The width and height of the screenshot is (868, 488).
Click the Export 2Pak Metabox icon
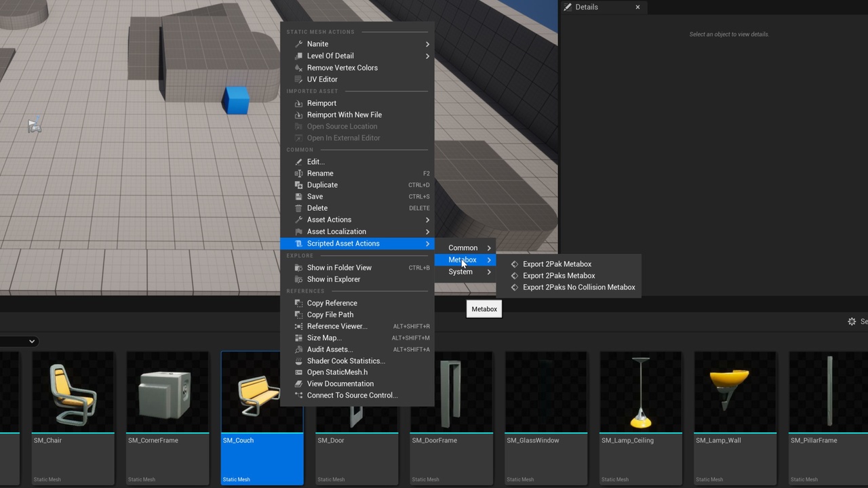[515, 264]
